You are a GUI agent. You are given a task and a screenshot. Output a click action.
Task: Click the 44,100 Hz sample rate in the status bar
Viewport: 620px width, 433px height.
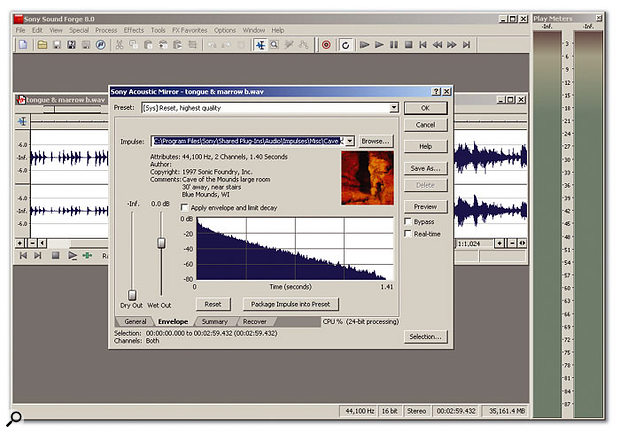(x=360, y=411)
